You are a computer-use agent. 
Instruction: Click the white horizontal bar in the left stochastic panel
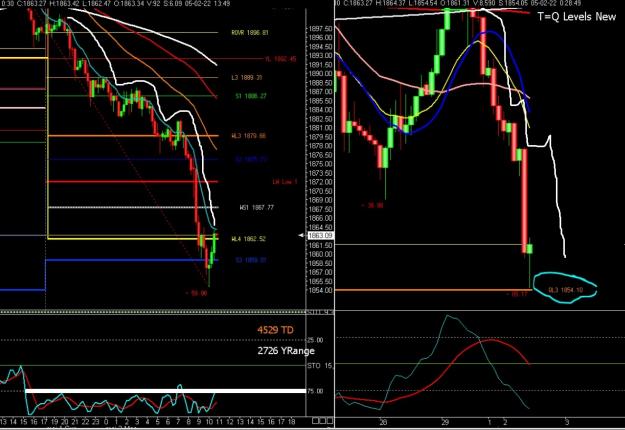pyautogui.click(x=165, y=391)
